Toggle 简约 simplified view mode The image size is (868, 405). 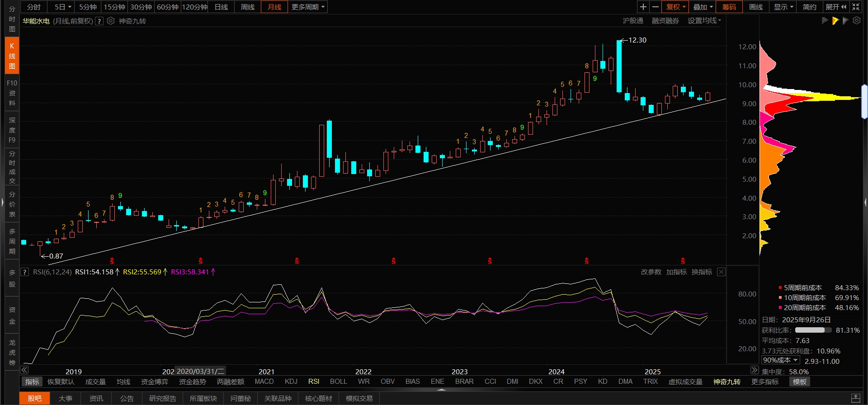pos(809,7)
